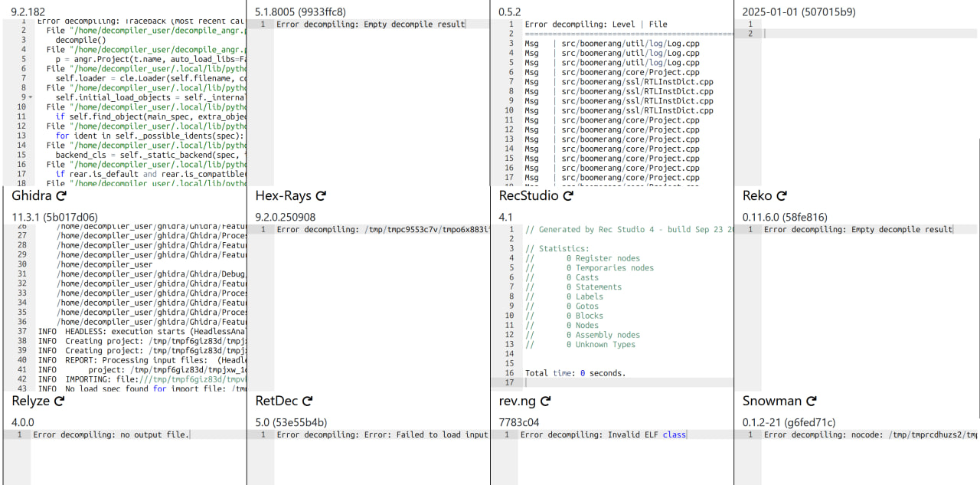980x485 pixels.
Task: Refresh the Reko decompiler output
Action: coord(782,196)
